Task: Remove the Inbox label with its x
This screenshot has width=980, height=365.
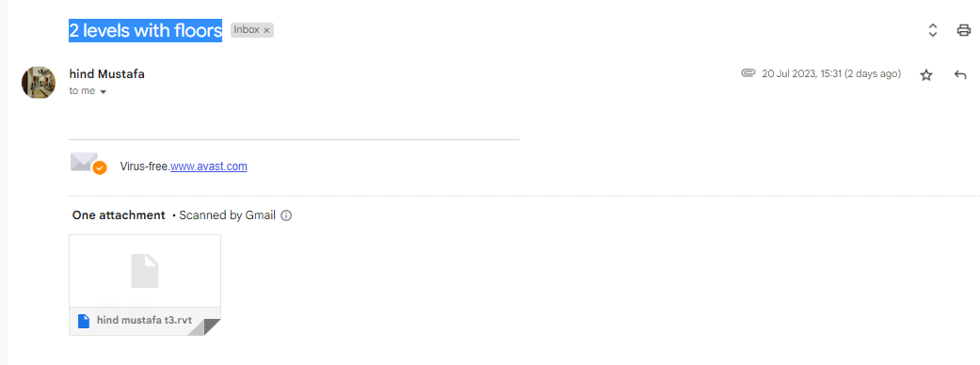Action: click(x=266, y=31)
